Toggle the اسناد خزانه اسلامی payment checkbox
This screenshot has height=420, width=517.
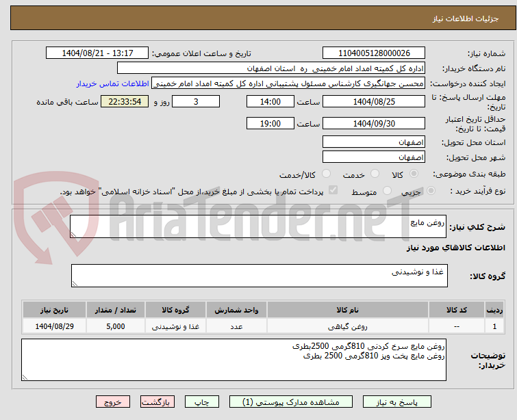pos(333,189)
